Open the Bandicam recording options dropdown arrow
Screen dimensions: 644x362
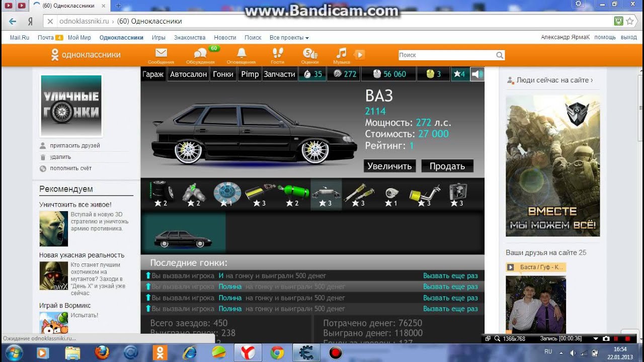coord(596,339)
